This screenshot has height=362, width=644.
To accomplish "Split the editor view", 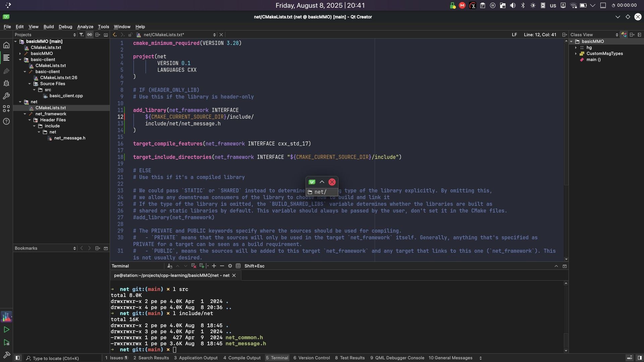I will point(565,35).
